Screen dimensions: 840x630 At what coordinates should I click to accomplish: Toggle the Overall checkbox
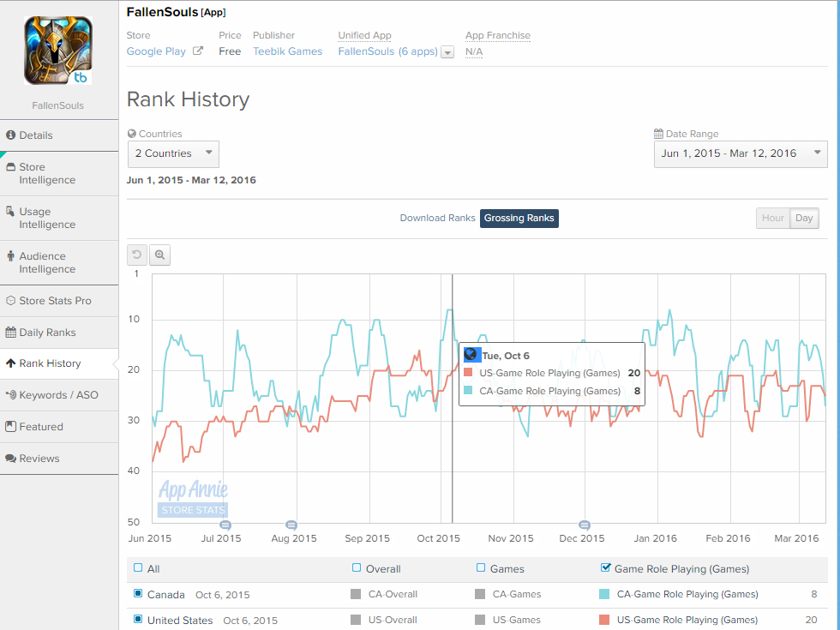[x=357, y=567]
